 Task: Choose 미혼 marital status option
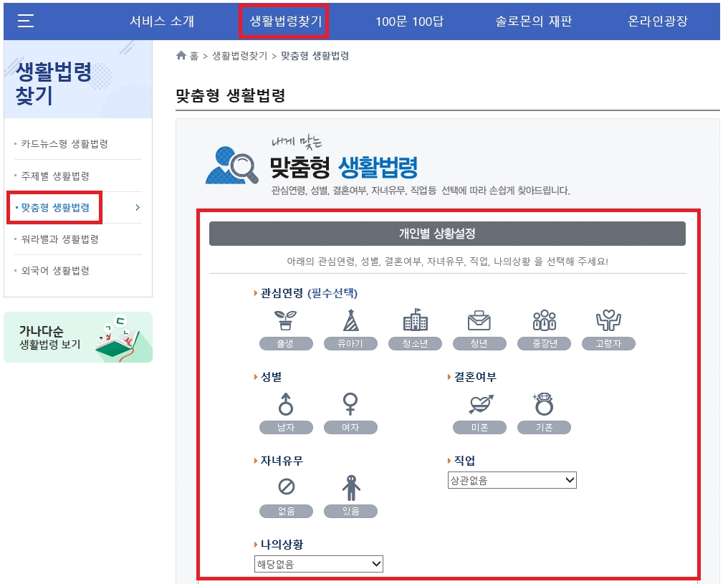coord(479,428)
